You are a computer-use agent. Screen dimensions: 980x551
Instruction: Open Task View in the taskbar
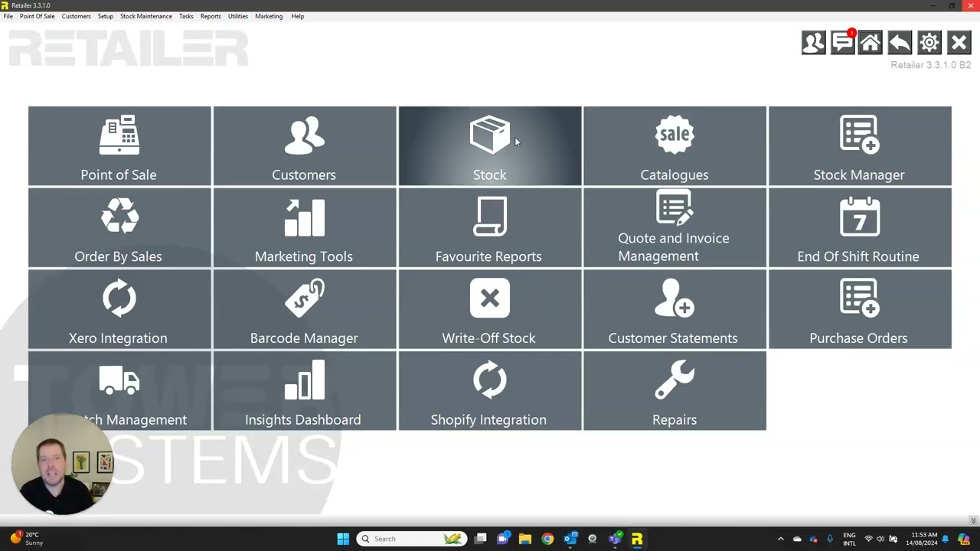480,539
